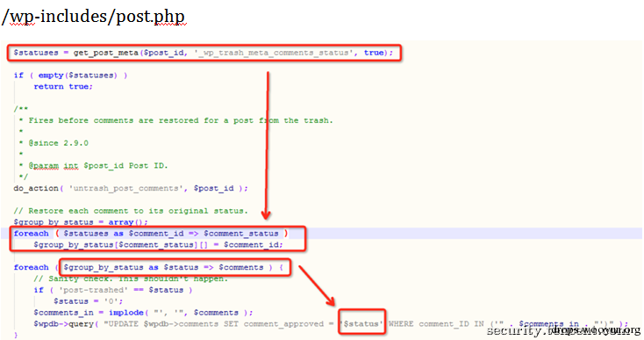Click the /wp-includes/post.php heading text
Image resolution: width=644 pixels, height=340 pixels.
(x=94, y=17)
